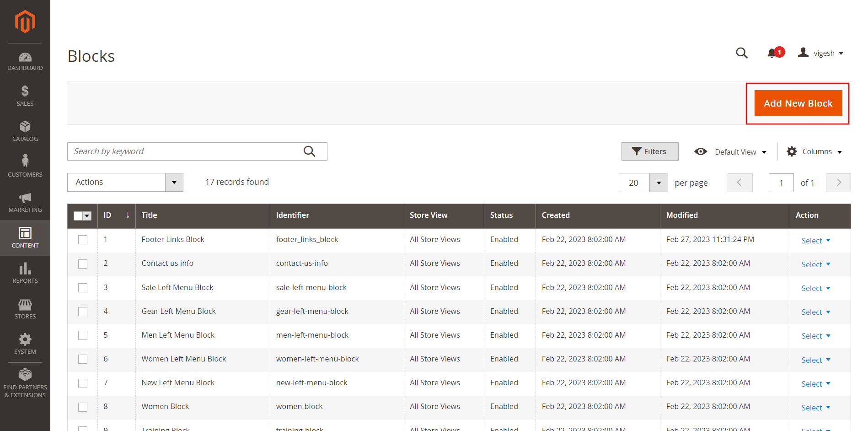Open Select dropdown for Footer Links Block

click(x=816, y=241)
